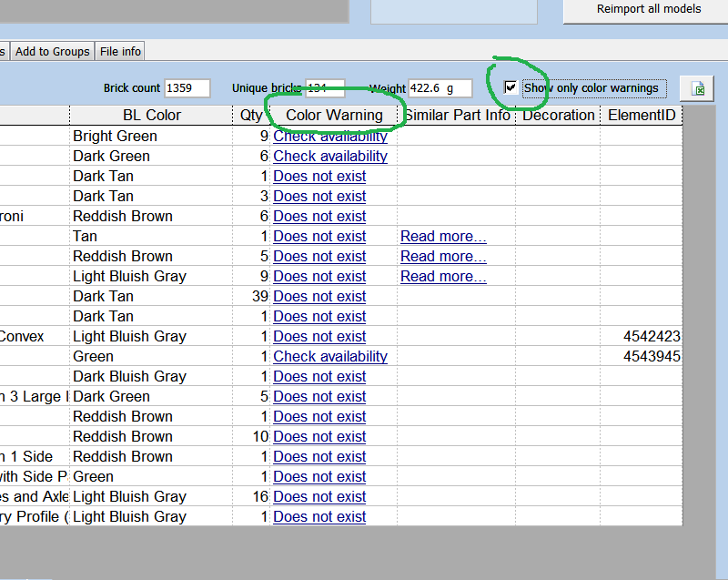Open Does not exist for Reddish Brown quantity 6
This screenshot has width=728, height=580.
[319, 216]
